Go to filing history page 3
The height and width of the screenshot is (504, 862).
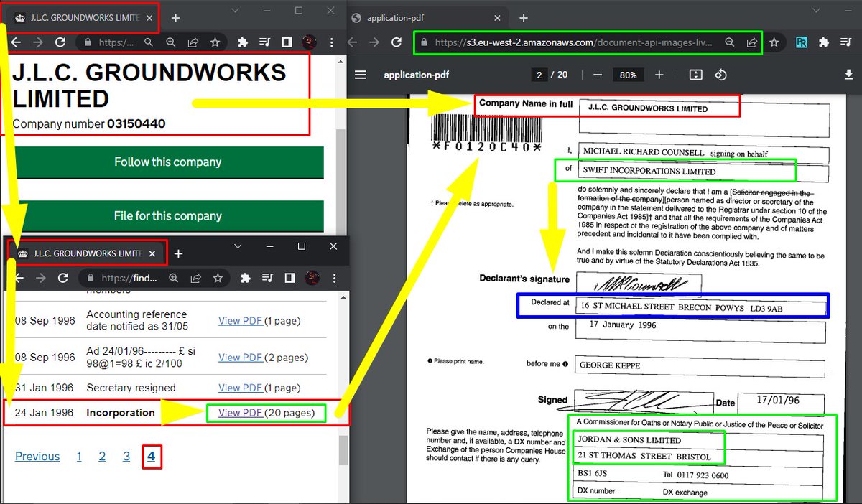click(x=126, y=457)
